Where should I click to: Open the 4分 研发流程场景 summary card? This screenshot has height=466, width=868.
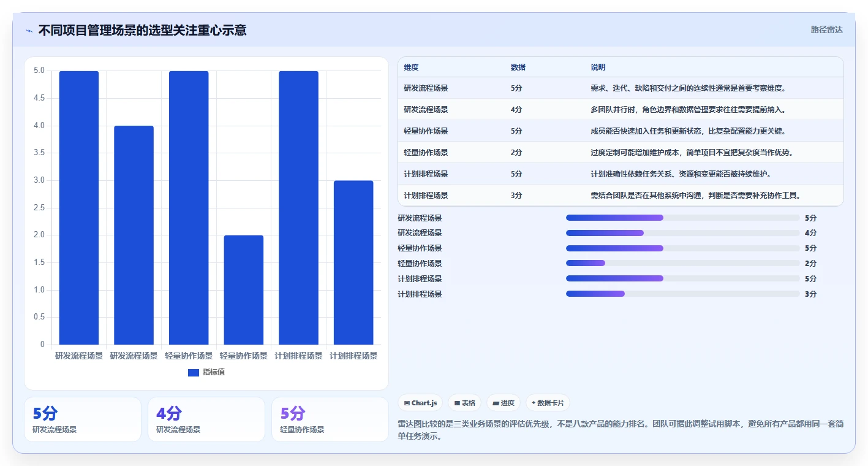(206, 419)
